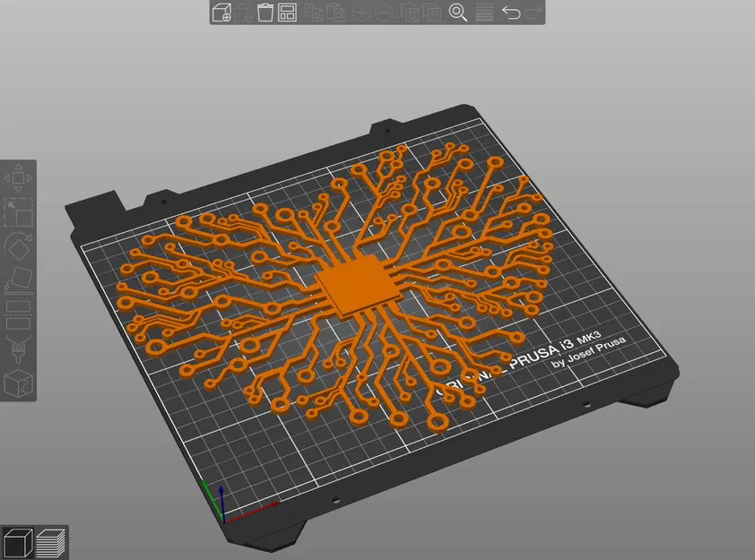Switch to 3D editor view
This screenshot has height=560, width=755.
click(x=18, y=542)
